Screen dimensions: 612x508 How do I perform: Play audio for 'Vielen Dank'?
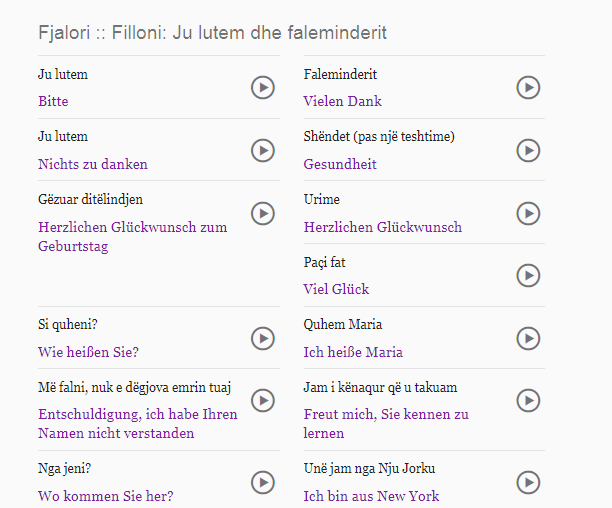click(528, 87)
